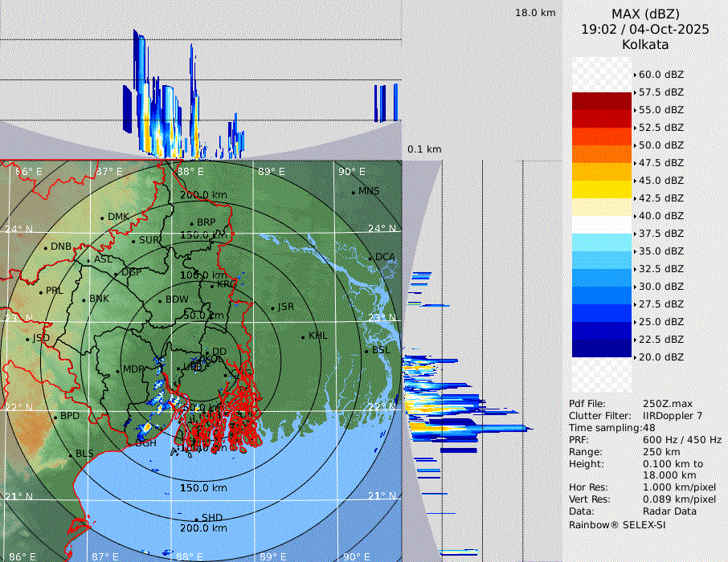Click the darkest red legend swatch

point(602,101)
